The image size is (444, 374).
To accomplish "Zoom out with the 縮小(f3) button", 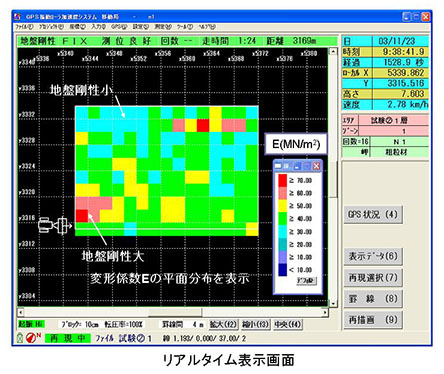I will (x=256, y=324).
